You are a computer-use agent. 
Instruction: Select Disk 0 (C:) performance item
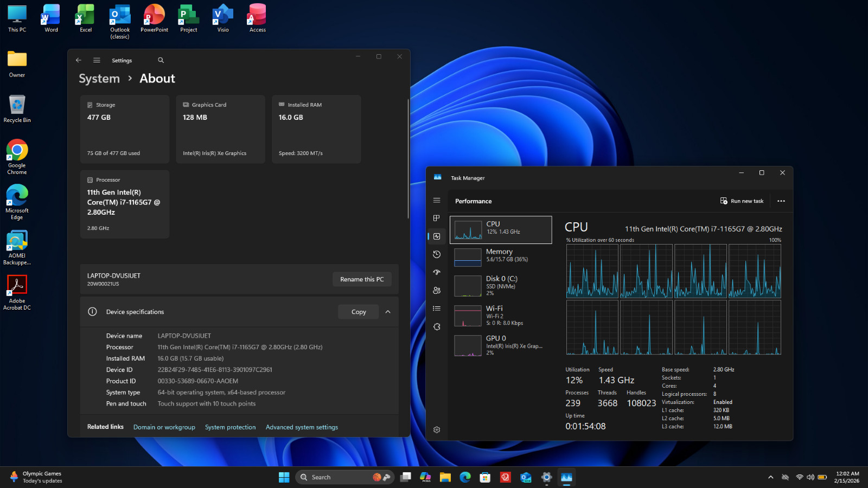(x=501, y=286)
